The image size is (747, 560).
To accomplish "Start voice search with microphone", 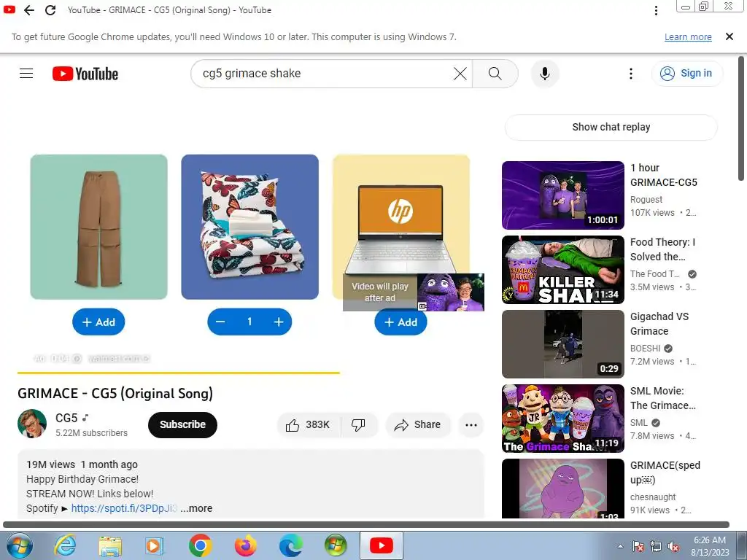I will (544, 74).
